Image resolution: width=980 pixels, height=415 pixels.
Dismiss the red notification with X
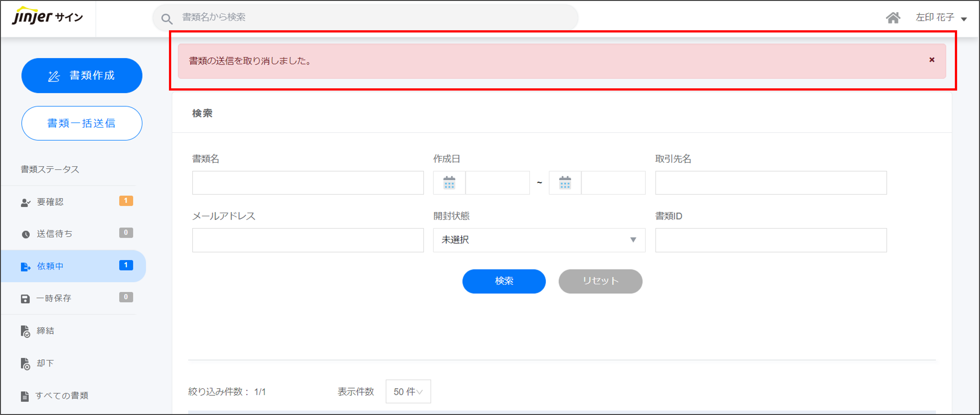point(932,60)
